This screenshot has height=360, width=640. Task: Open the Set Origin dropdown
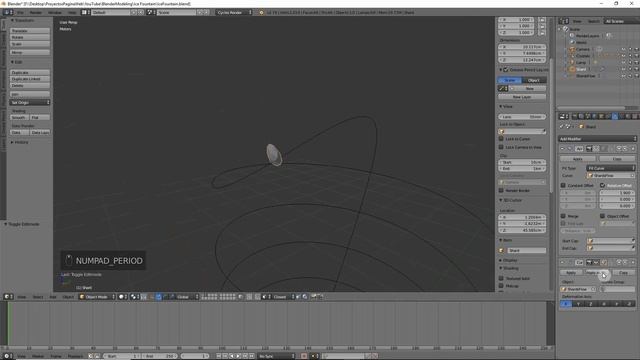(x=30, y=102)
